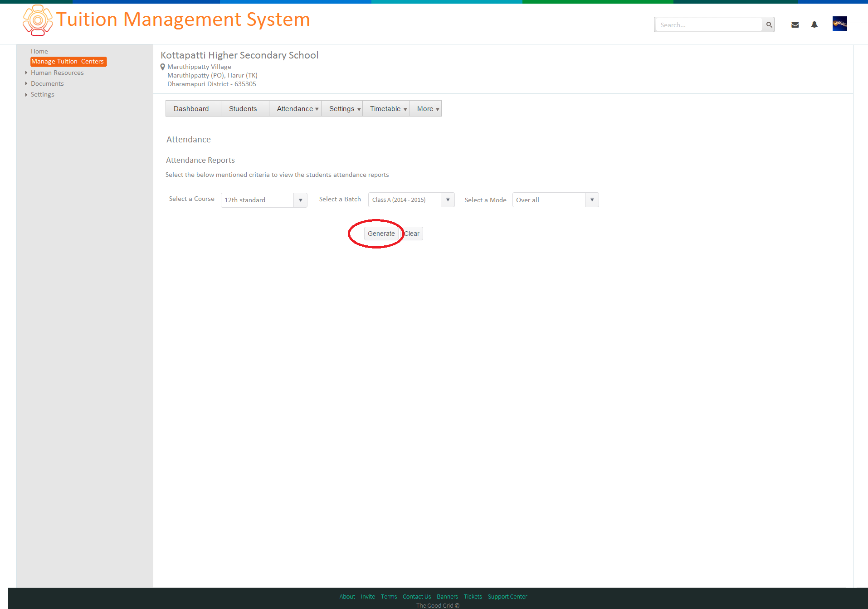Image resolution: width=868 pixels, height=609 pixels.
Task: Open the notifications bell icon
Action: pos(814,25)
